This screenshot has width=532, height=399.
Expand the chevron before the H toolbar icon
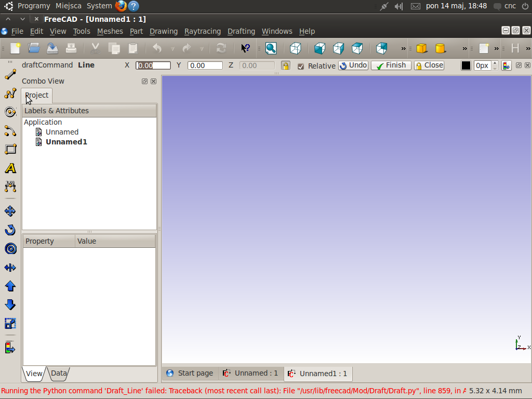496,48
